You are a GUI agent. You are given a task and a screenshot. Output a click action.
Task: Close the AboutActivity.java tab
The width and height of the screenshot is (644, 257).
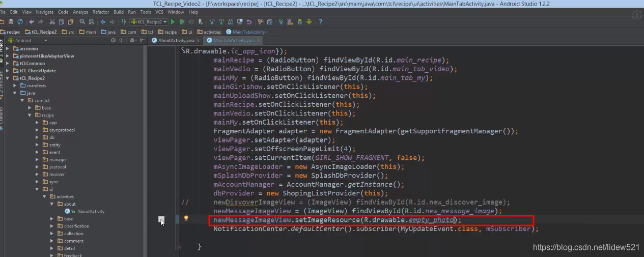point(198,40)
